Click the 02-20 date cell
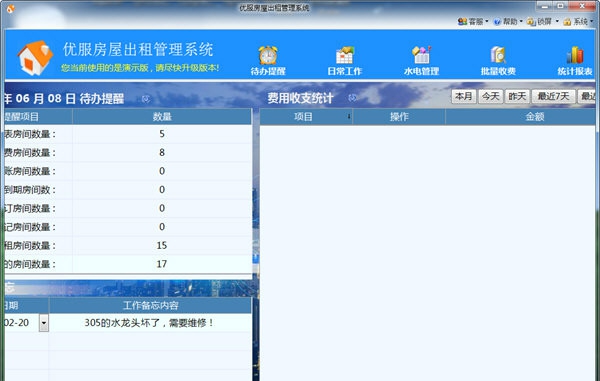600x381 pixels. [x=17, y=323]
